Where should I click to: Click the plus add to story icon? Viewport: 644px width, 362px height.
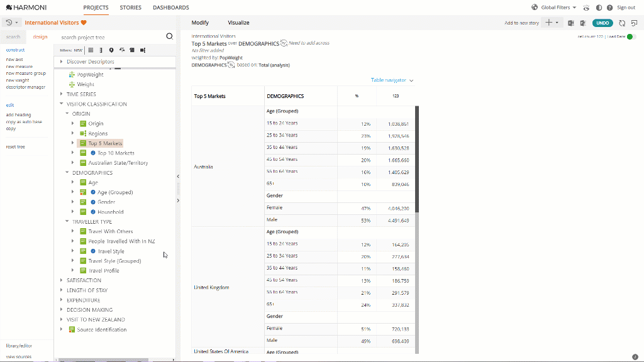tap(548, 23)
